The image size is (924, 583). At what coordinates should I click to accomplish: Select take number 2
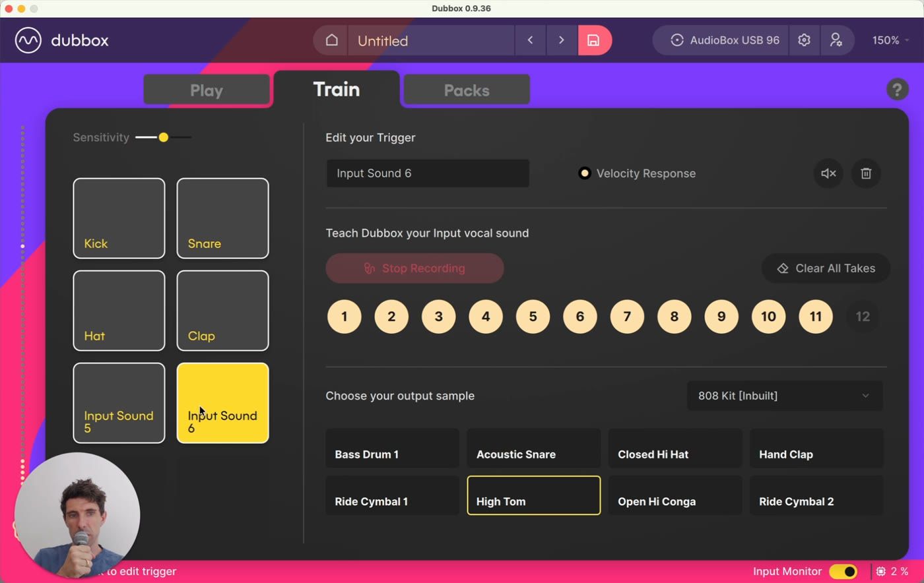coord(391,317)
